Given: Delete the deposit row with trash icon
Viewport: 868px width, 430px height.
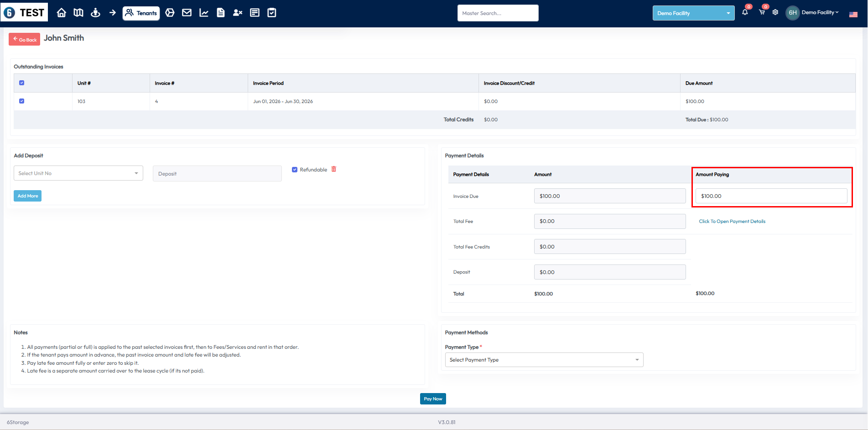Looking at the screenshot, I should 334,169.
